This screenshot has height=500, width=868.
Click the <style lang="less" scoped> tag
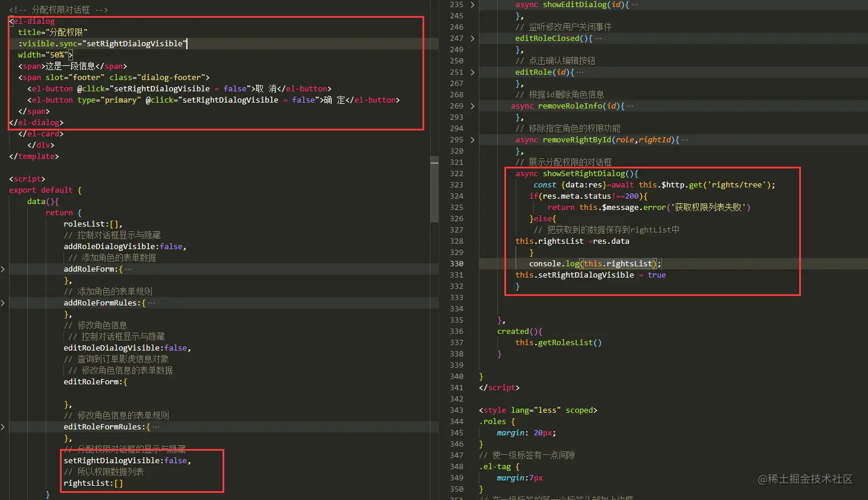pos(538,410)
